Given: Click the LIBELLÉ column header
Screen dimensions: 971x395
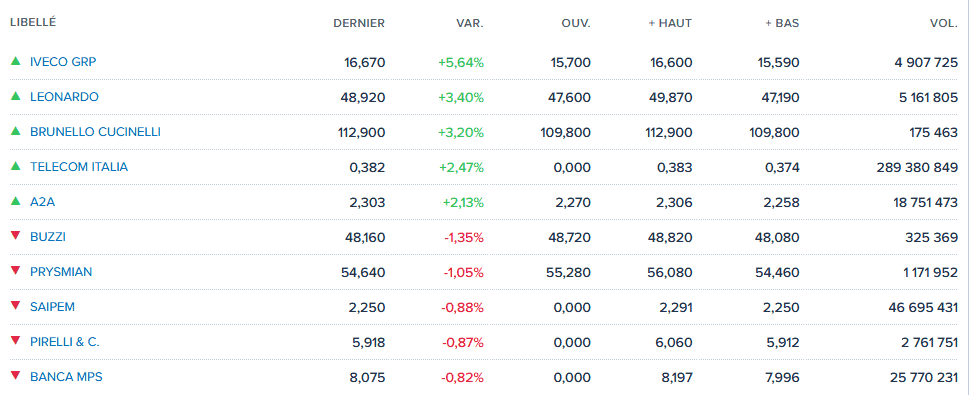Looking at the screenshot, I should 33,22.
